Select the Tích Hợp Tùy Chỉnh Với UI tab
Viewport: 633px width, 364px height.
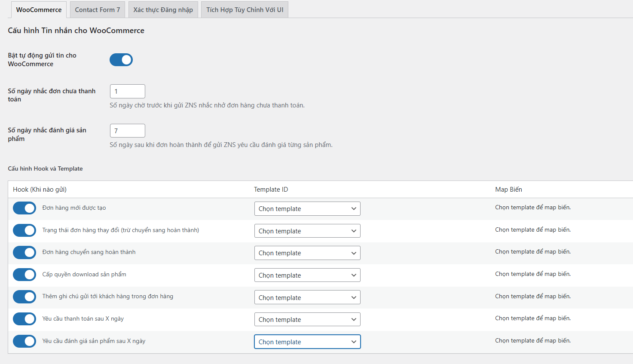[245, 9]
